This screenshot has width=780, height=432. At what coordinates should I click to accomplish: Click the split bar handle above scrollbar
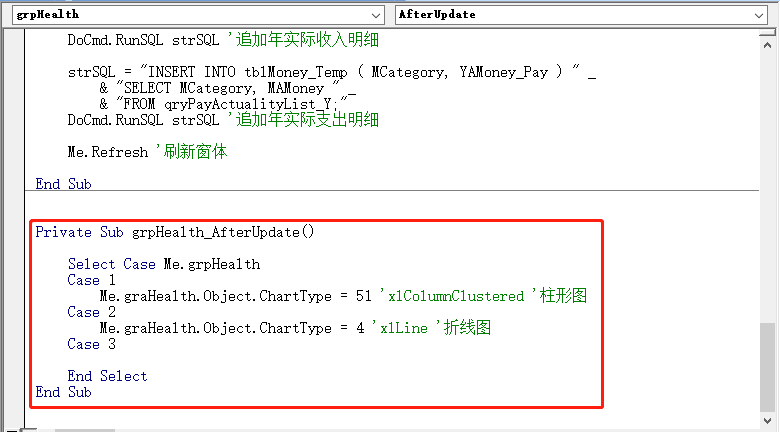tap(767, 33)
